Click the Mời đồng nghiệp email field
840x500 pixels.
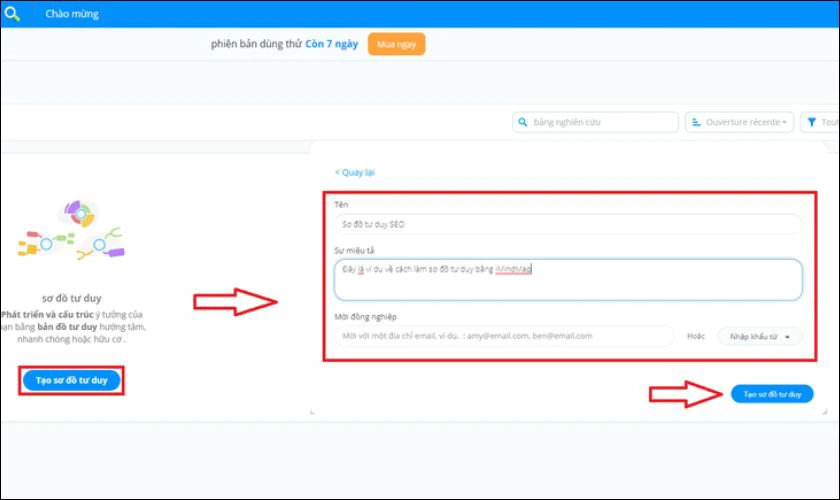point(504,336)
